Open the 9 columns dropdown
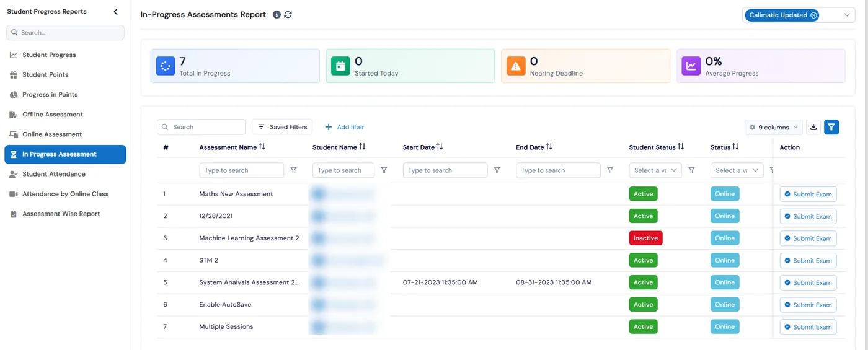 (x=774, y=127)
